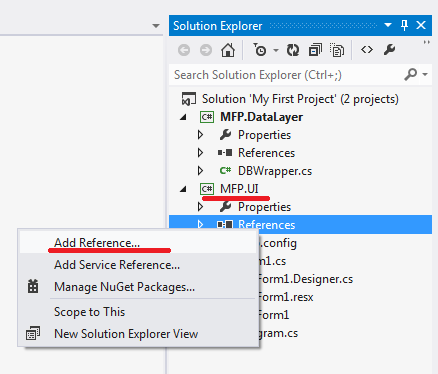Open the search options dropdown next to magnifier
The image size is (438, 374).
(x=425, y=75)
